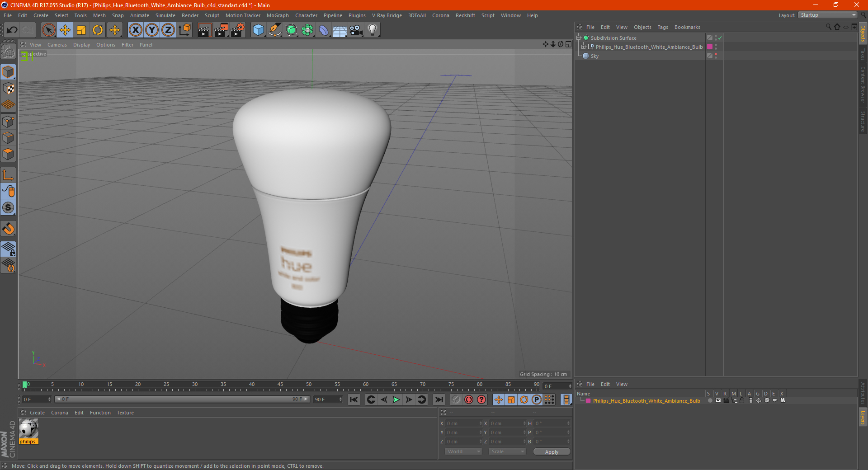Toggle layer visibility eye for Philips layer

718,400
